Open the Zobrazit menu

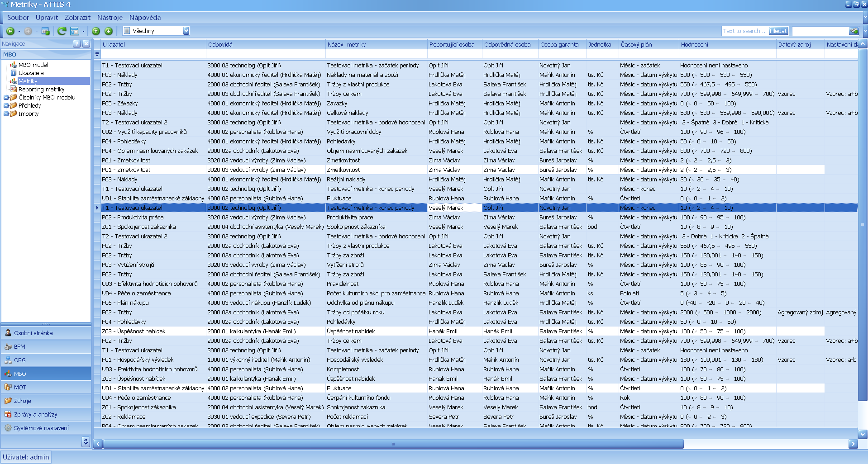pos(77,17)
